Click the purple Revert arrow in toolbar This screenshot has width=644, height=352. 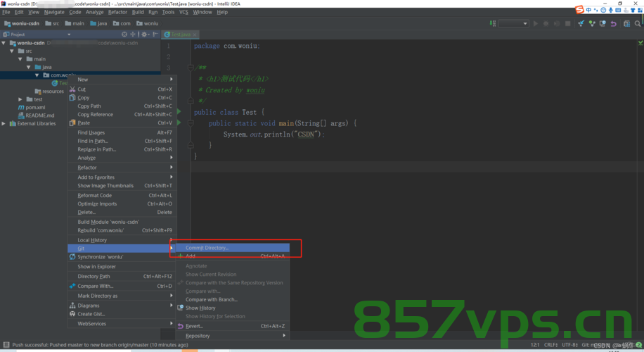tap(613, 23)
